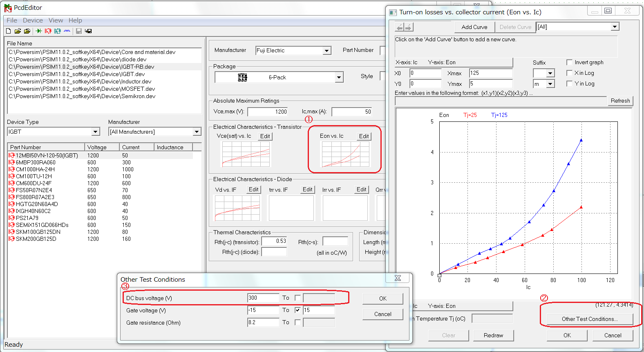Image resolution: width=644 pixels, height=352 pixels.
Task: Open the View menu
Action: pos(56,20)
